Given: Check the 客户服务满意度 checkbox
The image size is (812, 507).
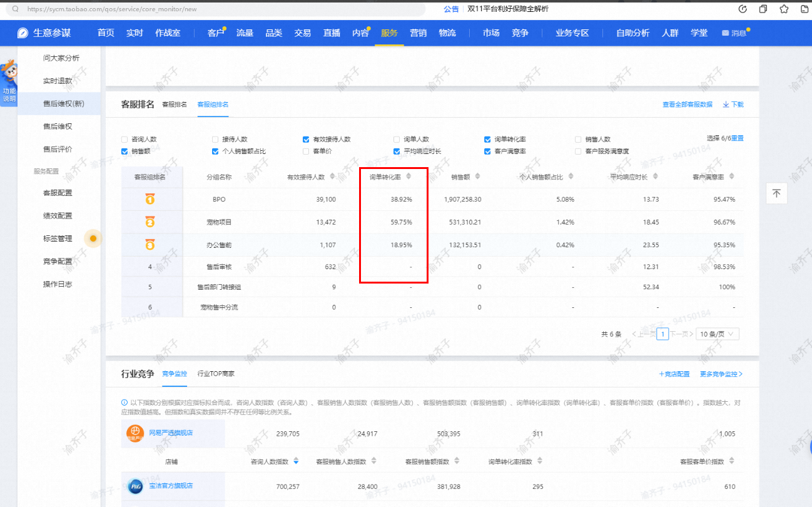Looking at the screenshot, I should (x=578, y=151).
